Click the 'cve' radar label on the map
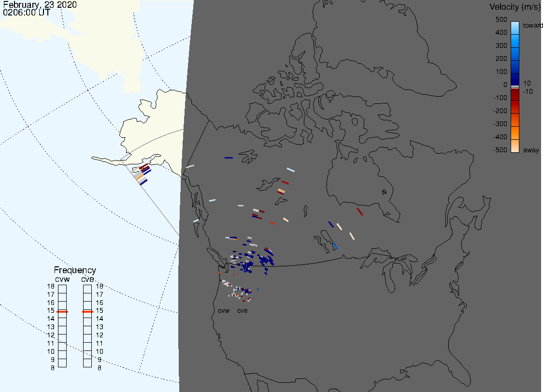The height and width of the screenshot is (392, 543). tap(243, 310)
